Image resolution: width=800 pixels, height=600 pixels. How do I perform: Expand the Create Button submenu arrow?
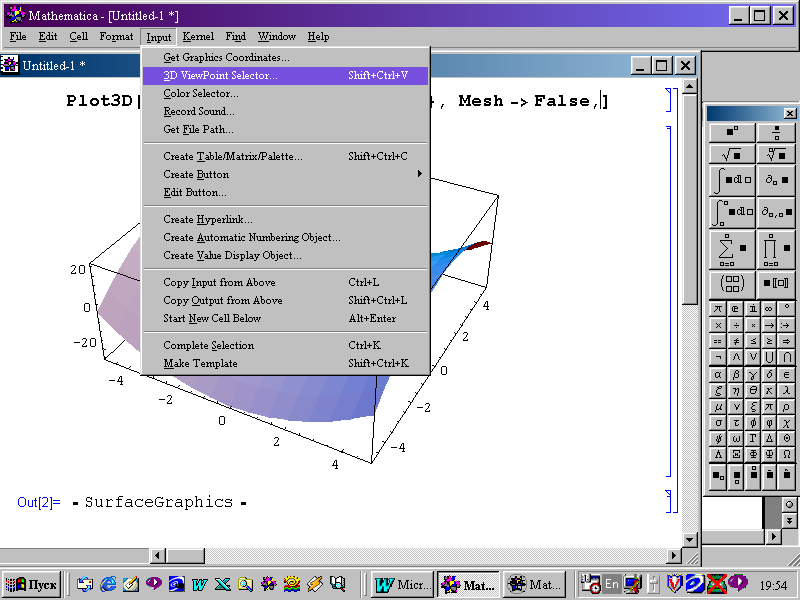tap(419, 174)
